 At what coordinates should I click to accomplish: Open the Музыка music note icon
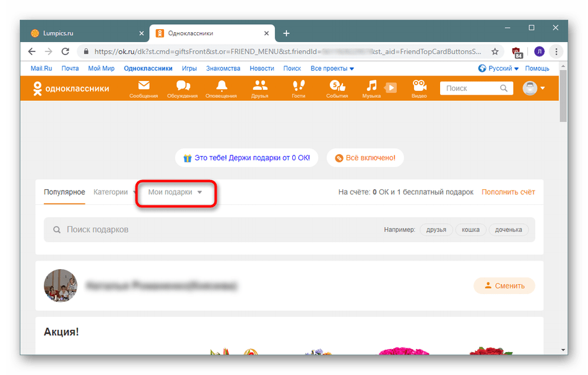(371, 88)
